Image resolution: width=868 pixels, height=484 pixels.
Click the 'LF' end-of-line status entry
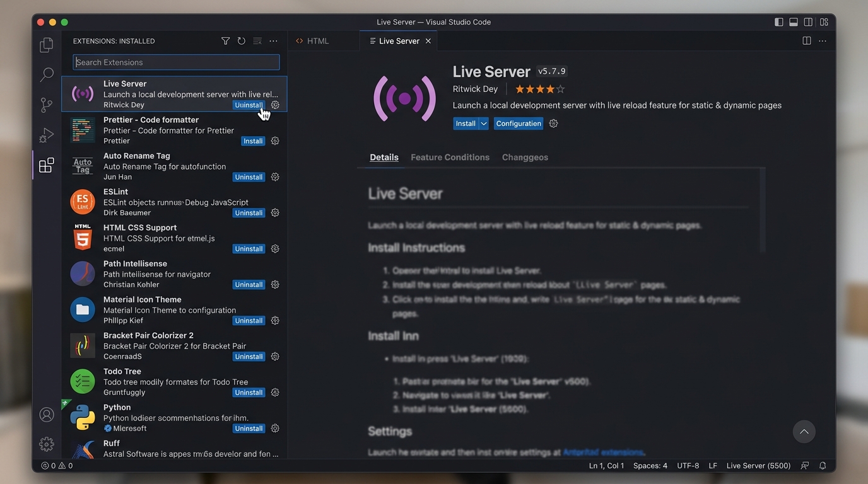713,466
